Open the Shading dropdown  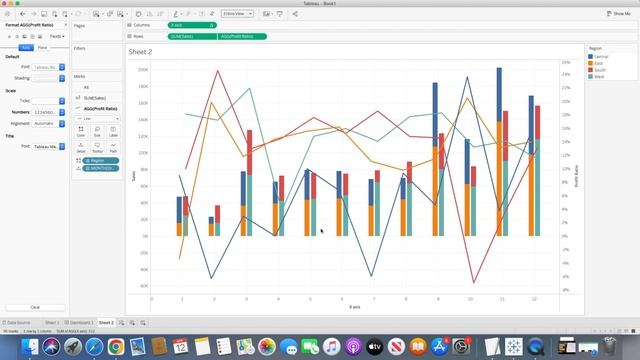click(x=49, y=78)
